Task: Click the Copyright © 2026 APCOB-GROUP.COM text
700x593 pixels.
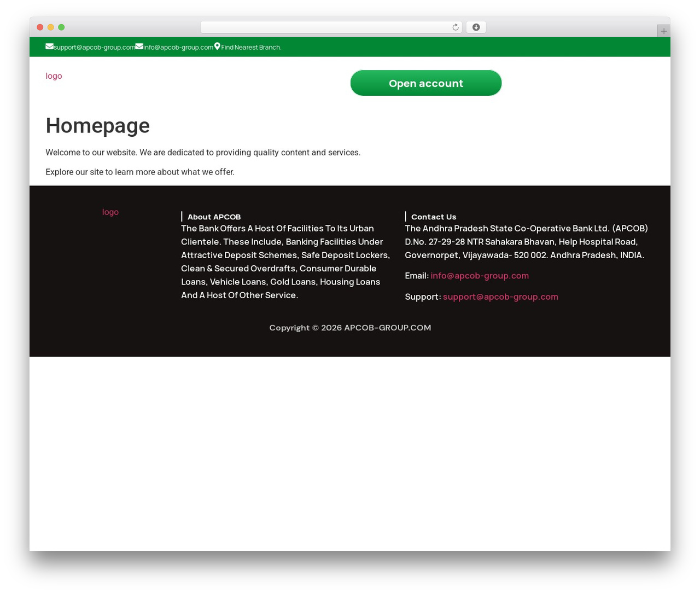Action: point(350,328)
